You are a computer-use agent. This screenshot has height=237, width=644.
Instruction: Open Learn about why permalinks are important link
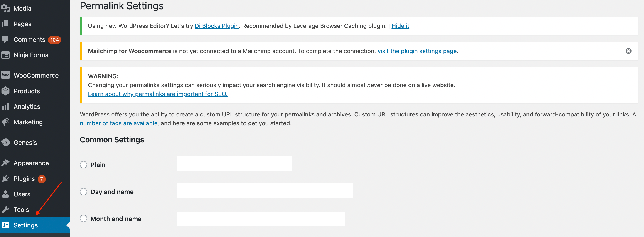click(x=158, y=94)
